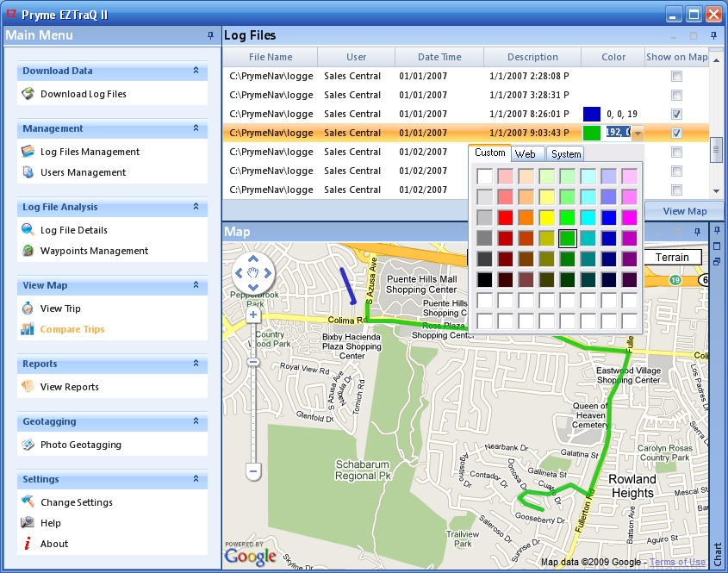This screenshot has height=573, width=728.
Task: Click the Log Files panel pin icon
Action: point(714,35)
